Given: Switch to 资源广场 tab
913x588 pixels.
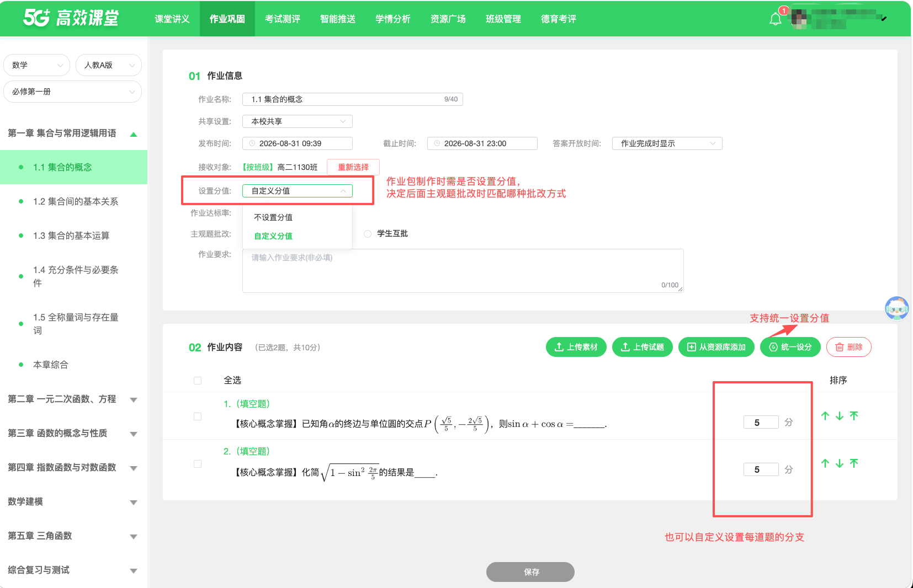Looking at the screenshot, I should pos(448,19).
